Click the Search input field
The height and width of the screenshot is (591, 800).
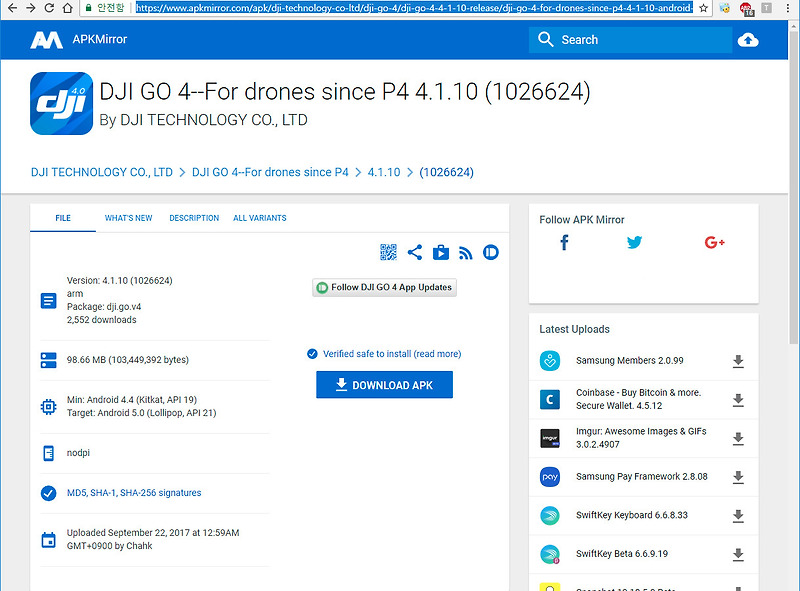pos(631,40)
